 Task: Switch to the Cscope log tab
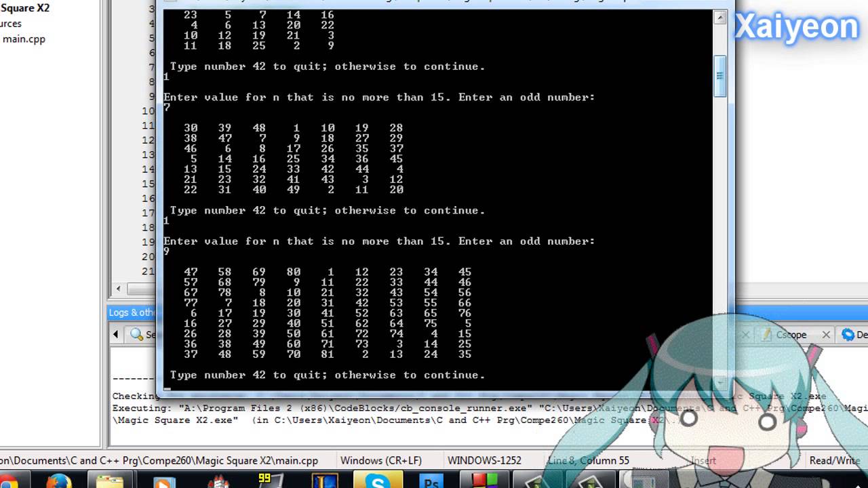tap(791, 334)
